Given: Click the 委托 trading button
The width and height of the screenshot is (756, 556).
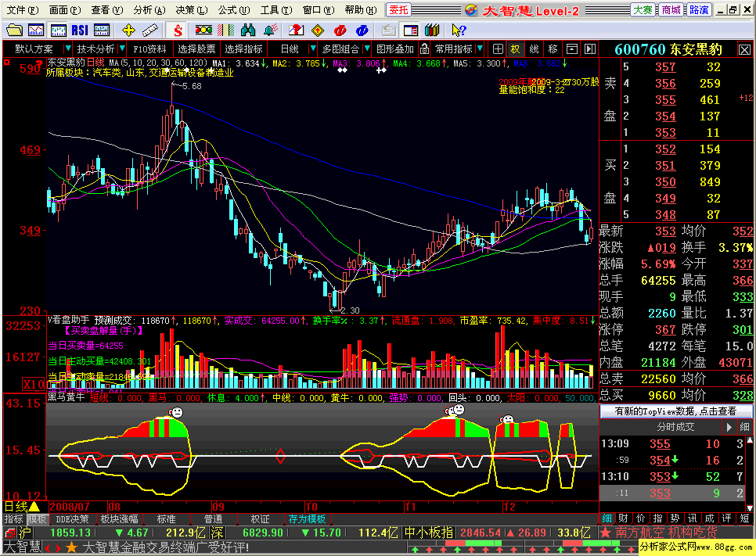Looking at the screenshot, I should point(398,10).
